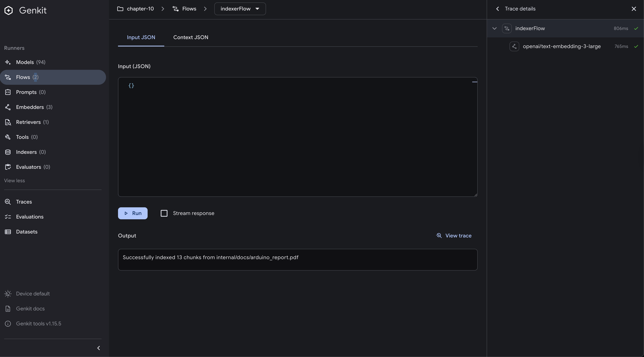Image resolution: width=644 pixels, height=357 pixels.
Task: Click the Indexers database icon
Action: [x=8, y=152]
